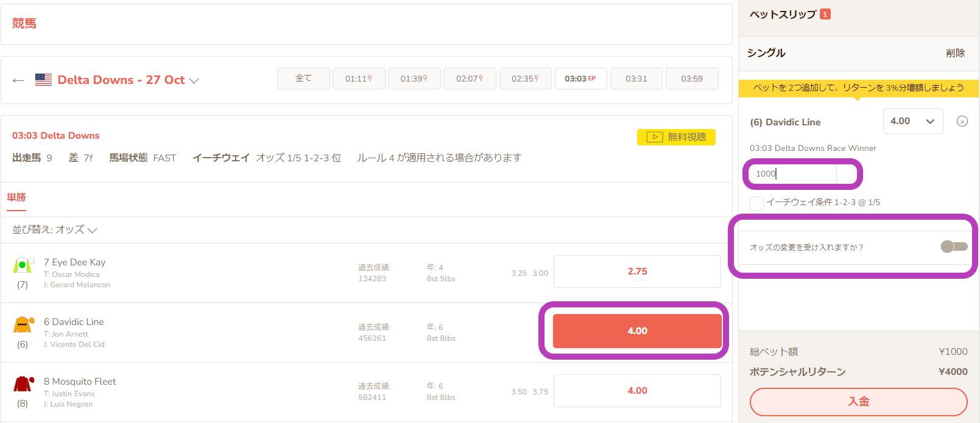Click Eye Dee Kay jockey silk icon
The image size is (980, 423).
23,265
